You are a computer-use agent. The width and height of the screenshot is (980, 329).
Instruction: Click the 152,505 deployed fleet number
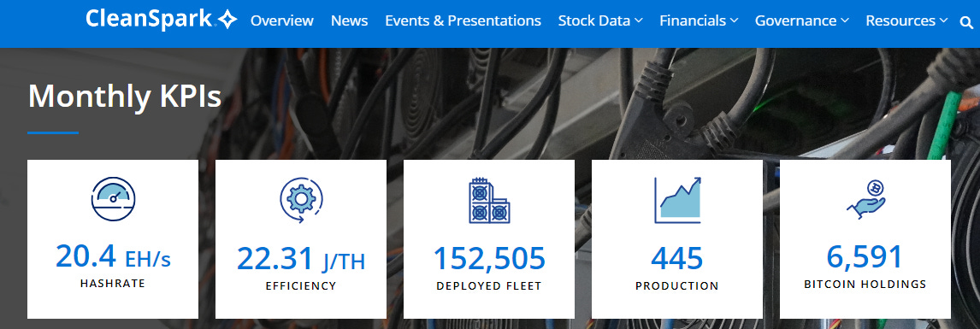click(489, 258)
